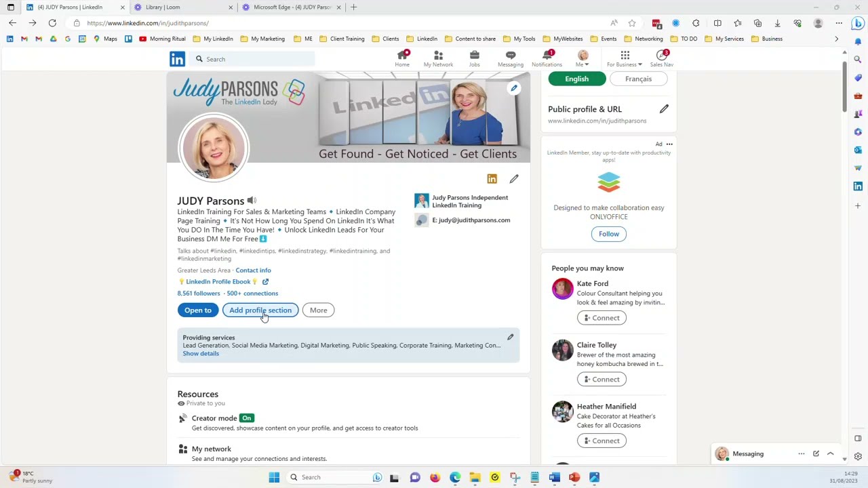Connect with Heather Manifield
The image size is (868, 488).
(x=601, y=441)
